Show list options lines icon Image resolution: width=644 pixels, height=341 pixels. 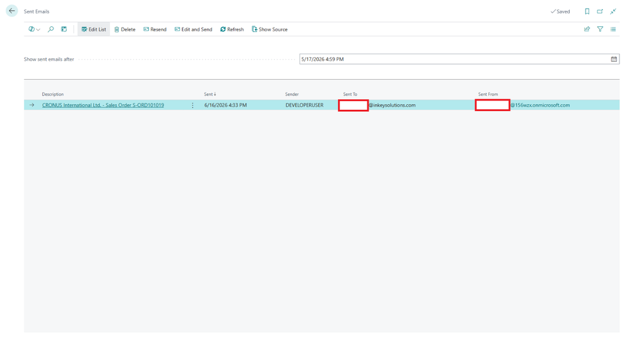[x=613, y=29]
